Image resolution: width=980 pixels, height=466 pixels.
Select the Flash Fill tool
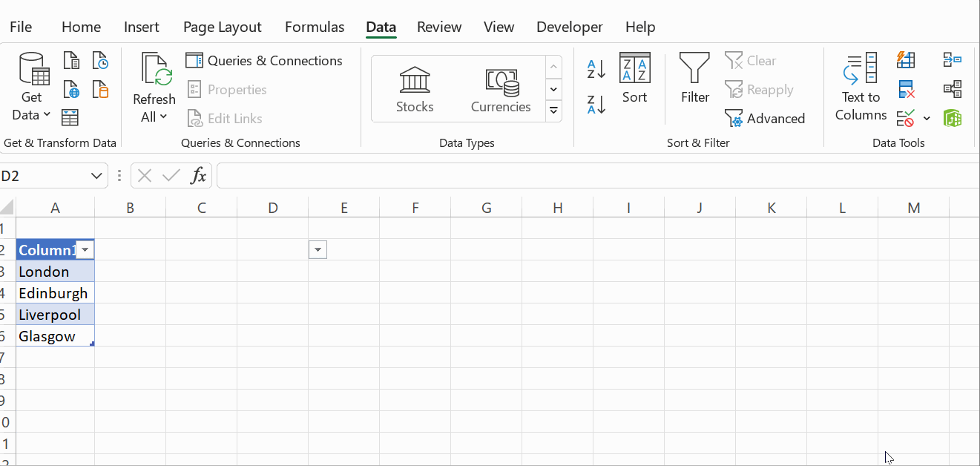point(906,60)
